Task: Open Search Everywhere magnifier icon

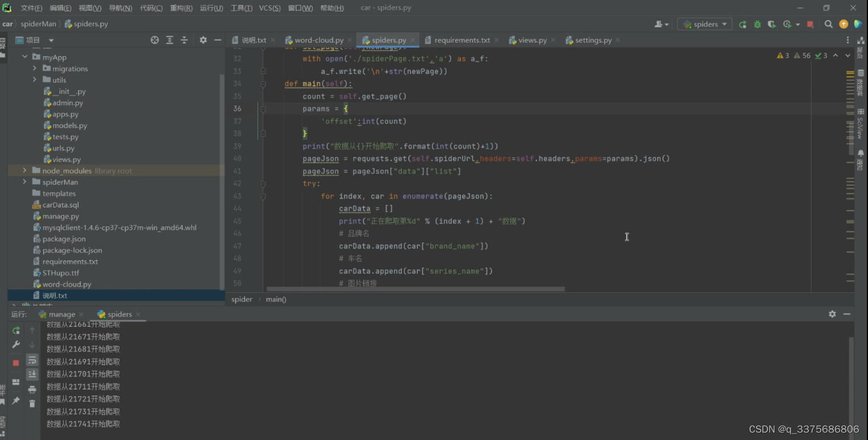Action: click(829, 24)
